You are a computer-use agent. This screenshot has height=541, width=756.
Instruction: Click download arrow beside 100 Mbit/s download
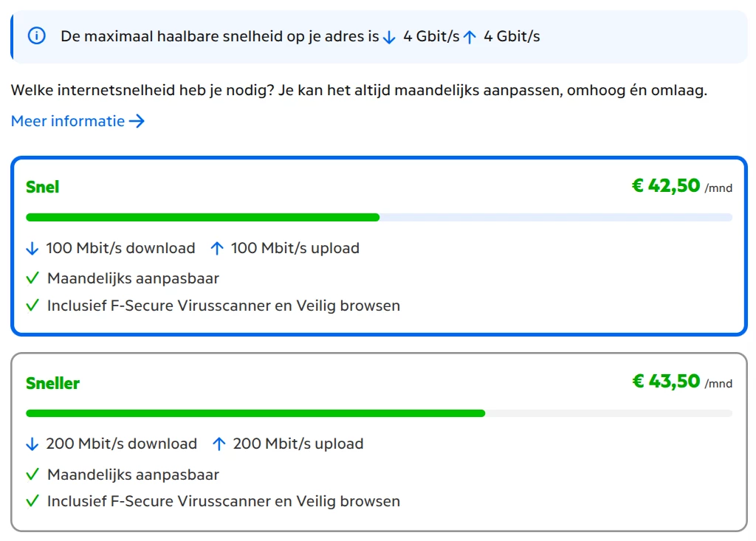tap(32, 248)
